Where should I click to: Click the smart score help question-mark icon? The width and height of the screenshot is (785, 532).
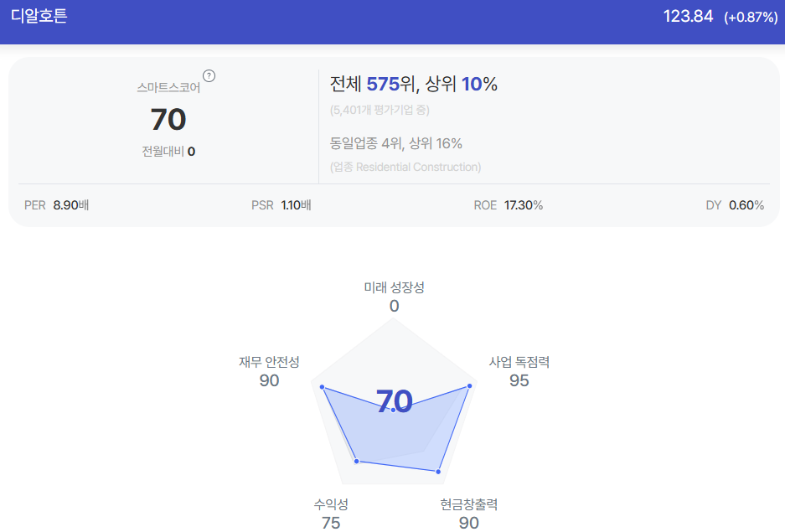[x=209, y=76]
